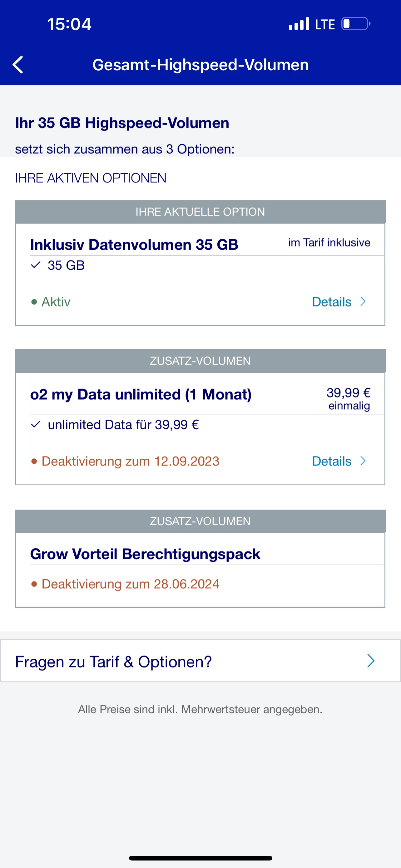
Task: Tap checkmark beside unlimited Data für 39,99 €
Action: 36,424
